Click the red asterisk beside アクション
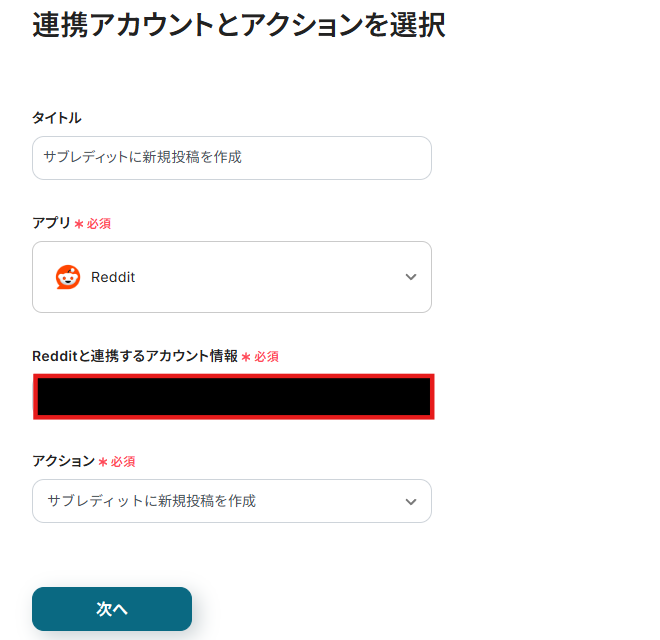The width and height of the screenshot is (660, 640). point(103,462)
